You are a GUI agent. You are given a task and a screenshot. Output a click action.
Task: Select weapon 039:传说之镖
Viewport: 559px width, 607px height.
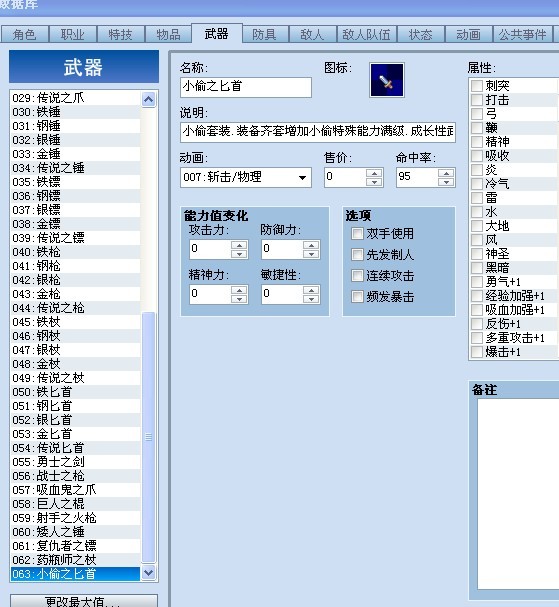[75, 238]
